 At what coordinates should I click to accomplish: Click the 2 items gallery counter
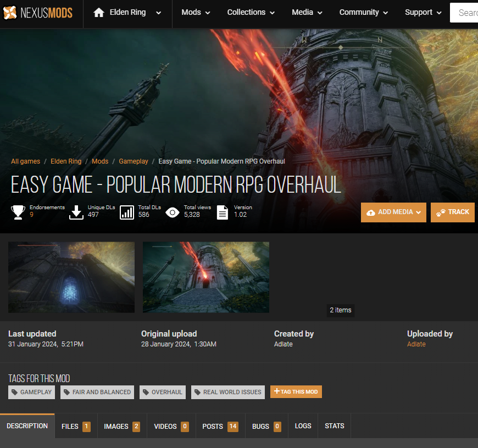point(341,310)
